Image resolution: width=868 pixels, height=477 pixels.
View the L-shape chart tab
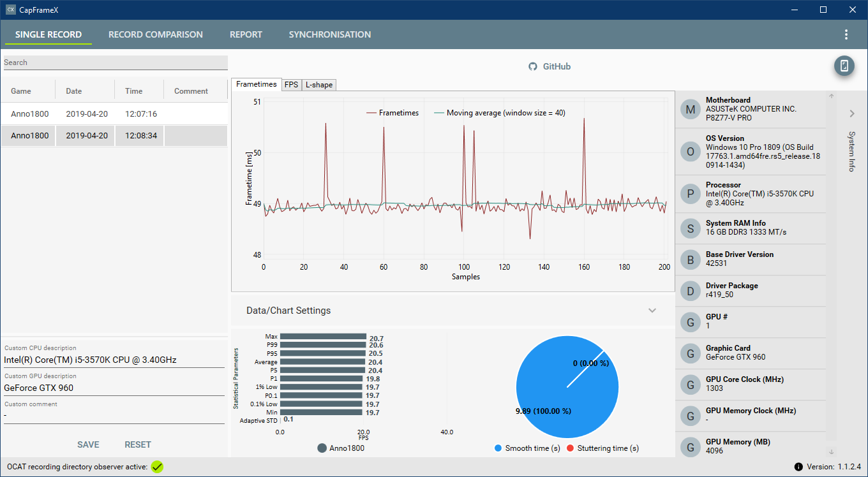pos(318,85)
